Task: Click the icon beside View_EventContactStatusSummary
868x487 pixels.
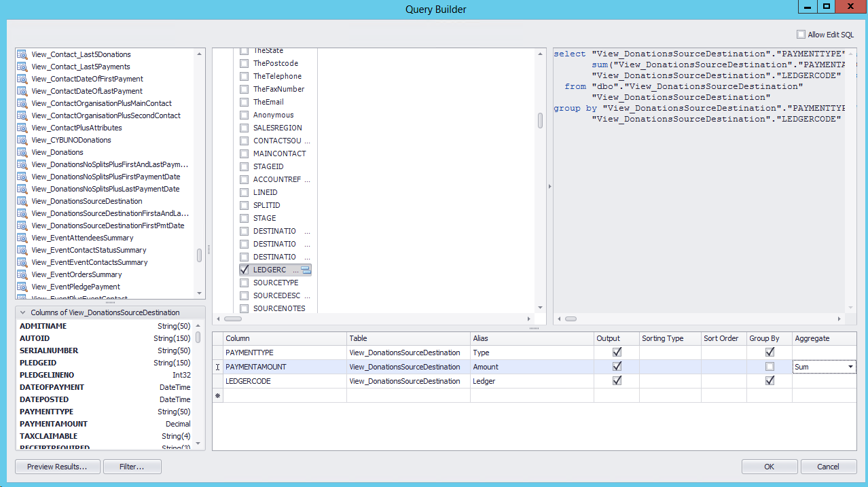Action: click(x=22, y=250)
